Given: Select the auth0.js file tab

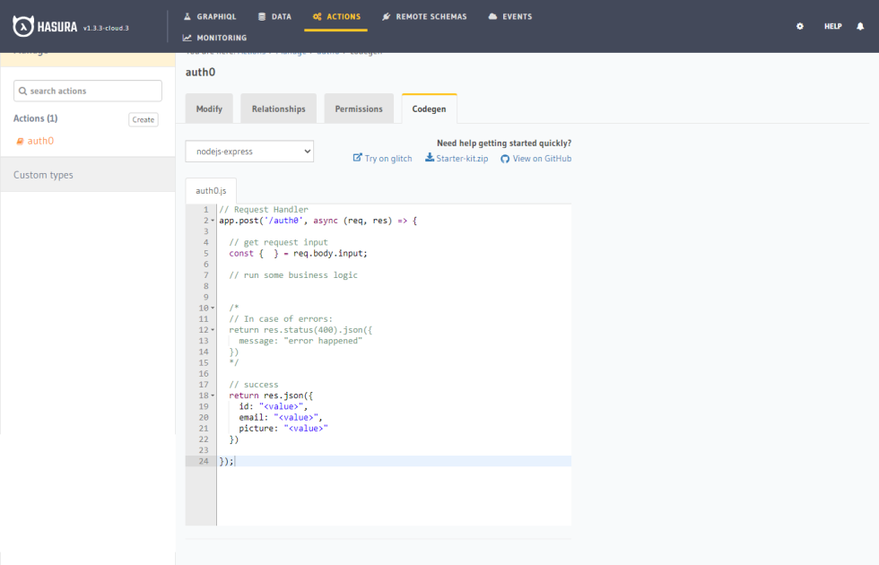Looking at the screenshot, I should tap(211, 191).
